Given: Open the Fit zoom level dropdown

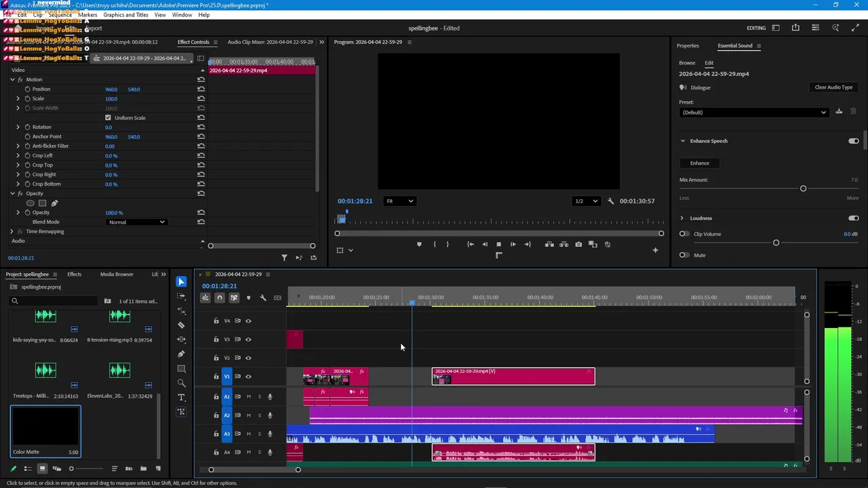Looking at the screenshot, I should pos(399,201).
